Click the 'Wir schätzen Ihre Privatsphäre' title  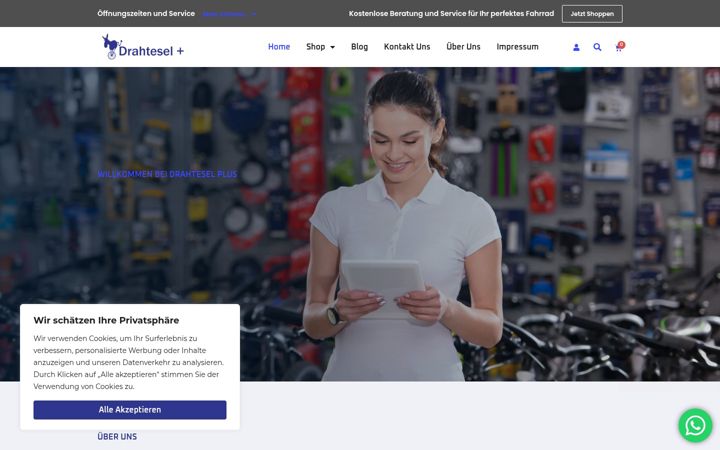[x=106, y=320]
